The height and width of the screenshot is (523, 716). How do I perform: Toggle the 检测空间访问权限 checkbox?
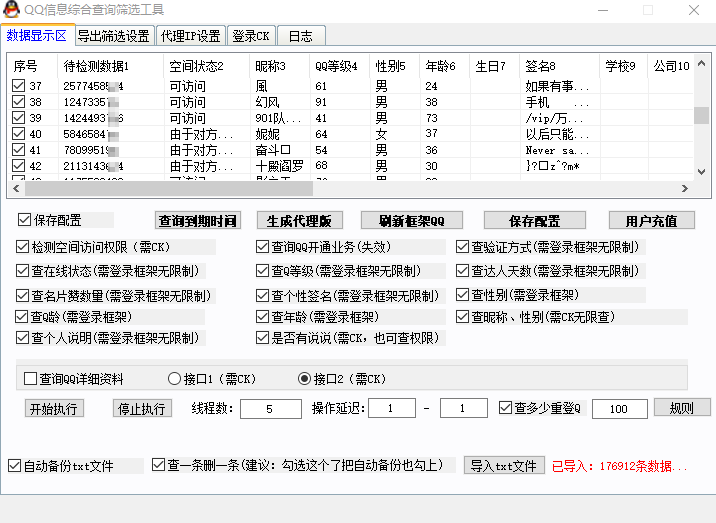pyautogui.click(x=23, y=246)
